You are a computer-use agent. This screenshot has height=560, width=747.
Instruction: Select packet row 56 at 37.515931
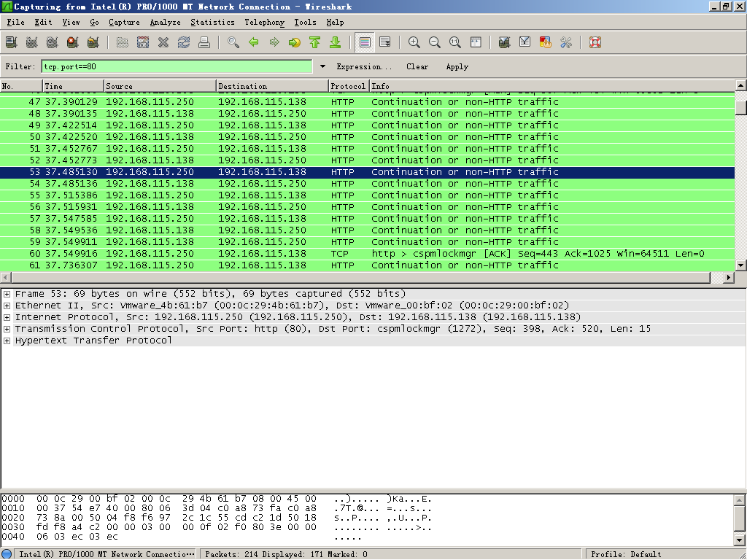[368, 207]
